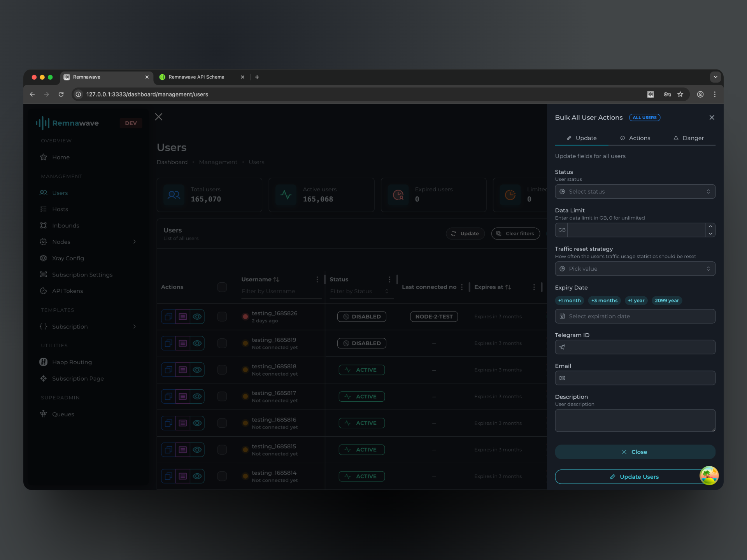Open details icon for testing_1685815

point(183,450)
